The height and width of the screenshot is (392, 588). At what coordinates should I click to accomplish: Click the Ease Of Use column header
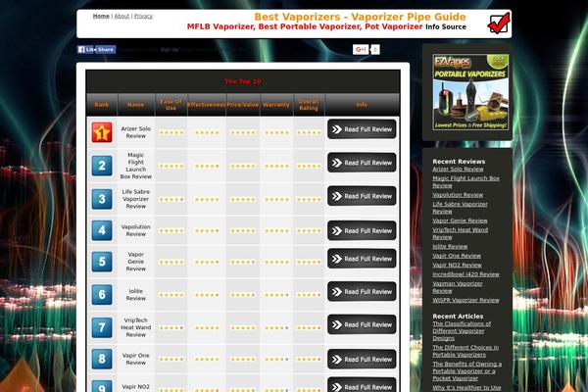[x=171, y=105]
